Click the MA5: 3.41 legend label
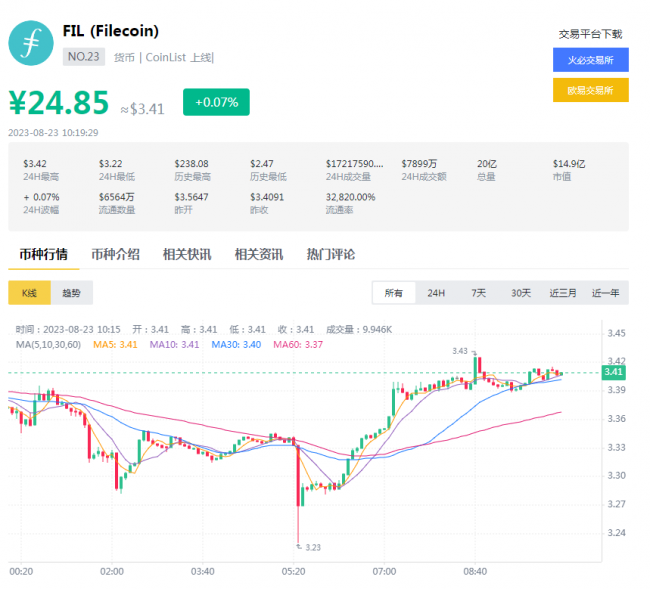Viewport: 650px width, 589px height. click(115, 344)
